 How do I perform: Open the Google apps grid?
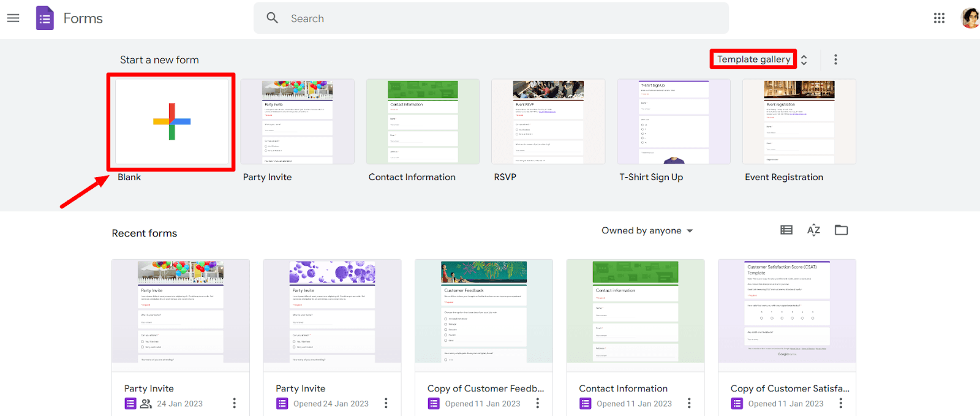tap(939, 18)
